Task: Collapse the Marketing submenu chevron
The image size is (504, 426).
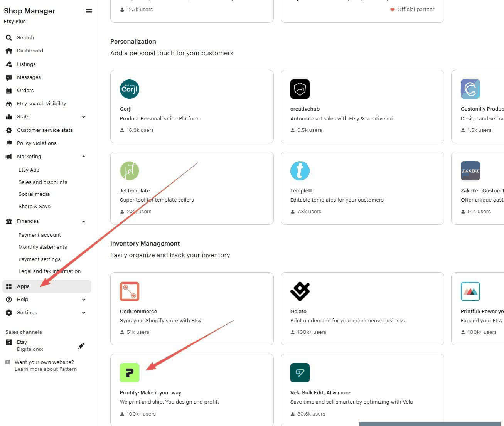Action: (84, 157)
